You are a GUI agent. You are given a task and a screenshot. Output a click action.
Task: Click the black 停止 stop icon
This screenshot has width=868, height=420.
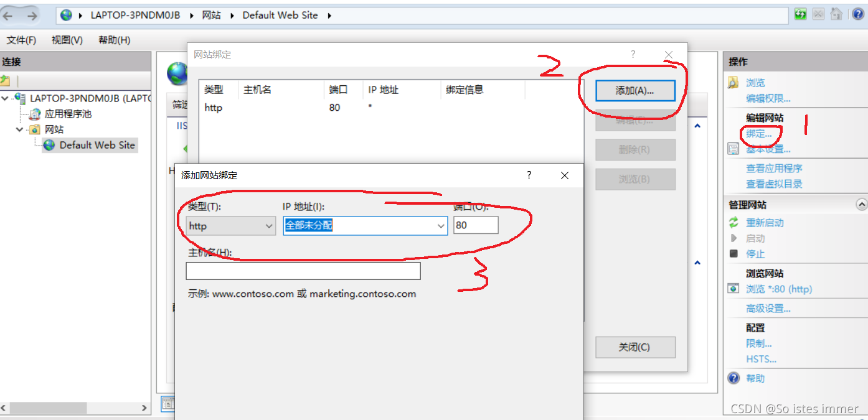(734, 254)
